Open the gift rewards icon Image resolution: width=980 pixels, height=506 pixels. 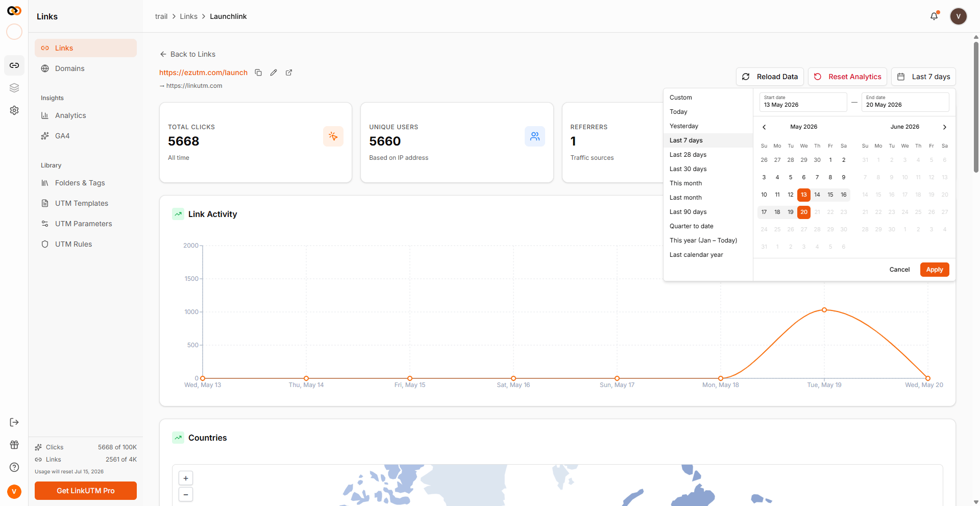click(x=14, y=445)
